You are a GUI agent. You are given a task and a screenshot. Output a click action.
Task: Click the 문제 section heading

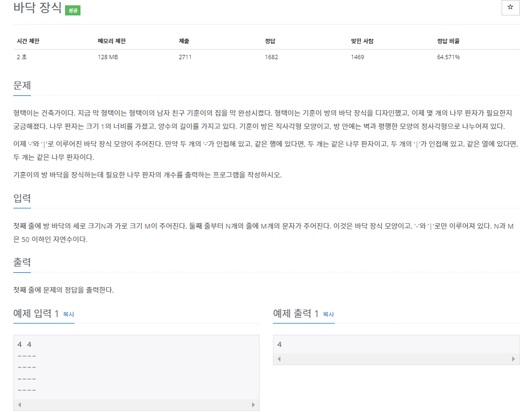pos(22,85)
